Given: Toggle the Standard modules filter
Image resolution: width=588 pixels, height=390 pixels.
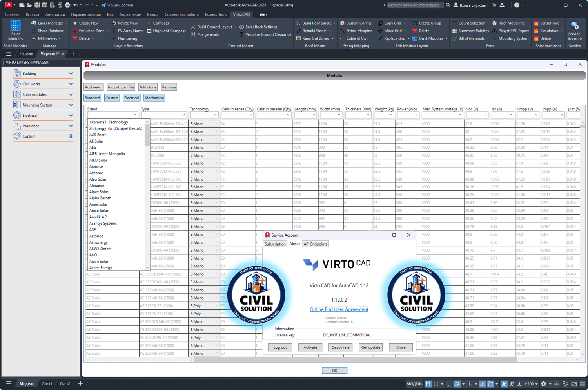Looking at the screenshot, I should tap(92, 98).
